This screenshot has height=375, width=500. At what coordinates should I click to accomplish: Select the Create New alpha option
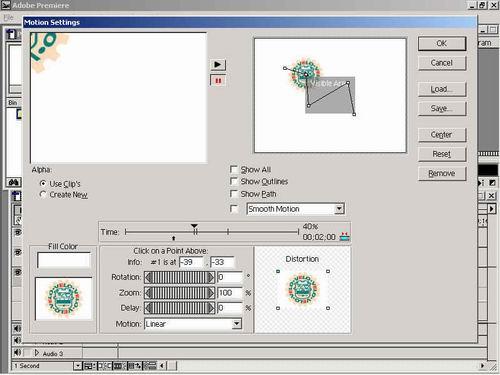43,194
